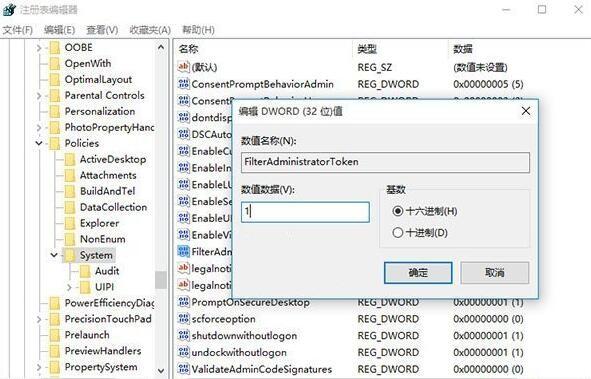The width and height of the screenshot is (591, 379).
Task: Select the undockwithoutlogon value name
Action: pyautogui.click(x=239, y=353)
